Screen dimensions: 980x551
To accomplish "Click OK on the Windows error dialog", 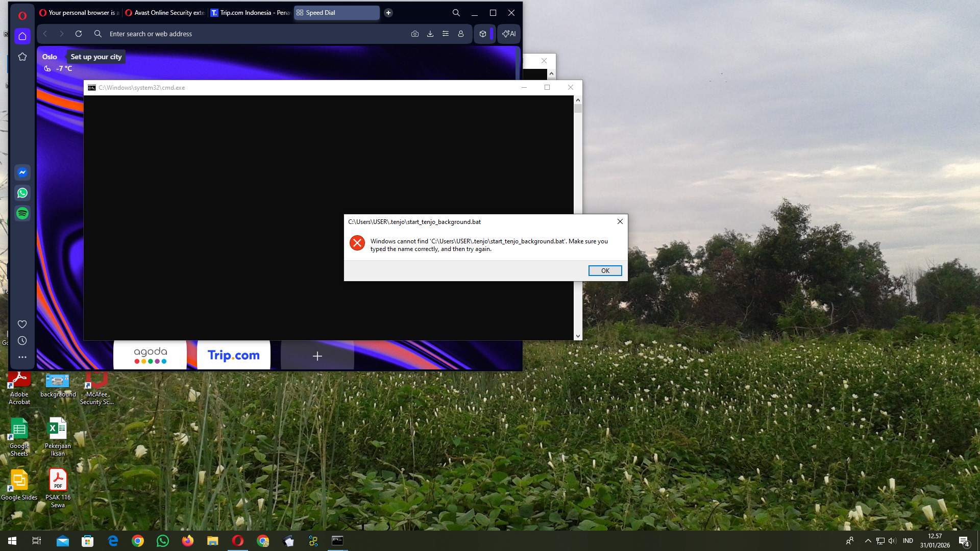I will pos(605,270).
